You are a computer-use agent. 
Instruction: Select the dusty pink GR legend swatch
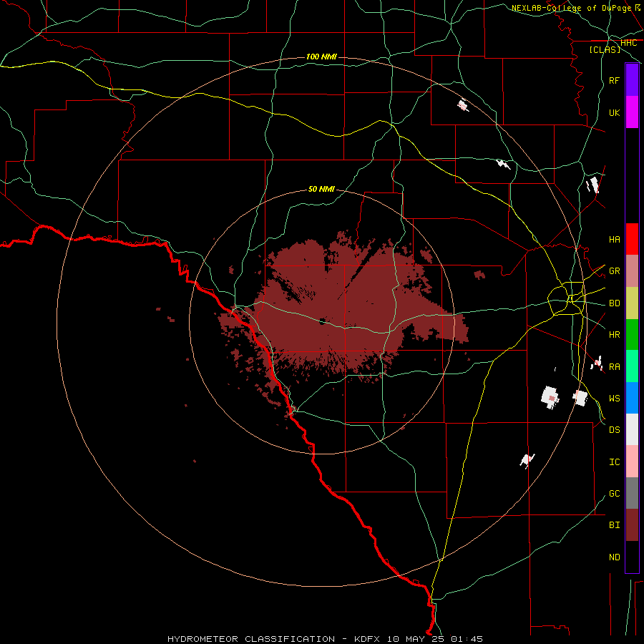[x=632, y=271]
